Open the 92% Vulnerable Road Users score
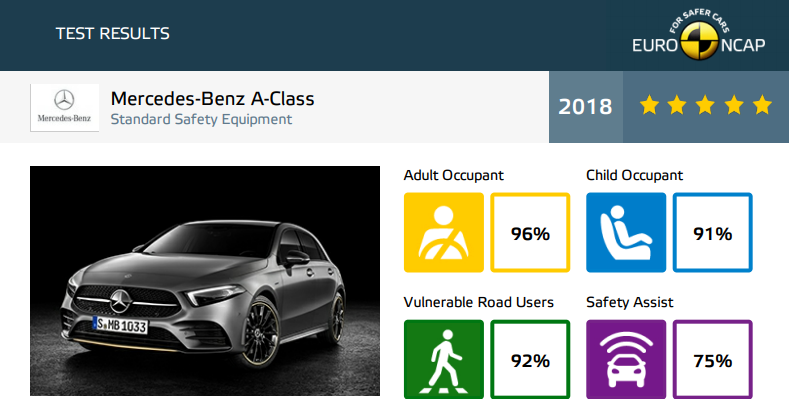789x418 pixels. (530, 359)
